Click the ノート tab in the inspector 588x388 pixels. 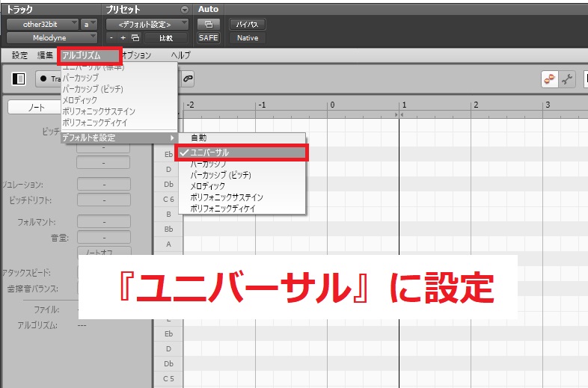click(x=37, y=108)
